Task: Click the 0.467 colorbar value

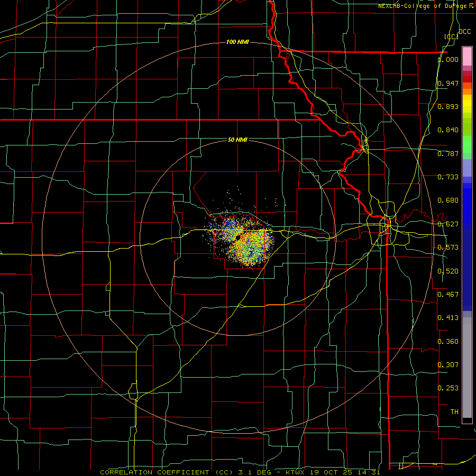Action: click(x=448, y=295)
